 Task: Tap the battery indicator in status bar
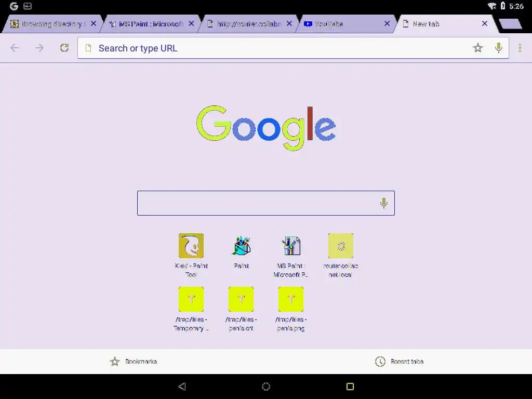pyautogui.click(x=503, y=6)
